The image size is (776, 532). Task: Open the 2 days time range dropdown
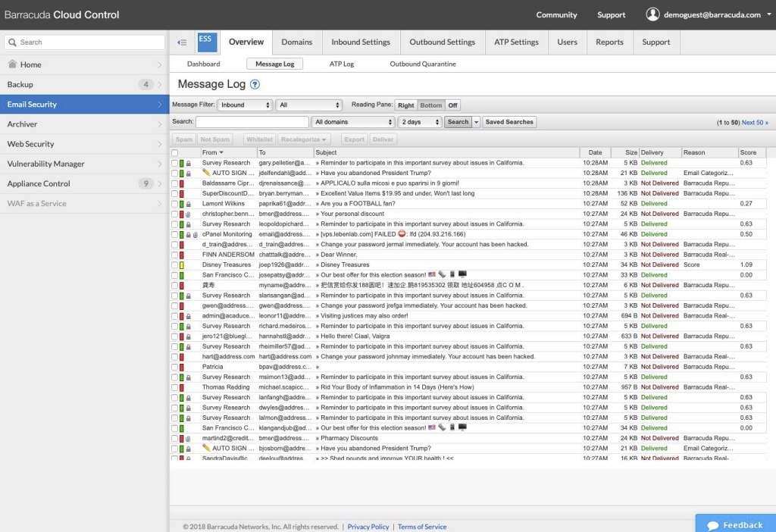click(420, 122)
